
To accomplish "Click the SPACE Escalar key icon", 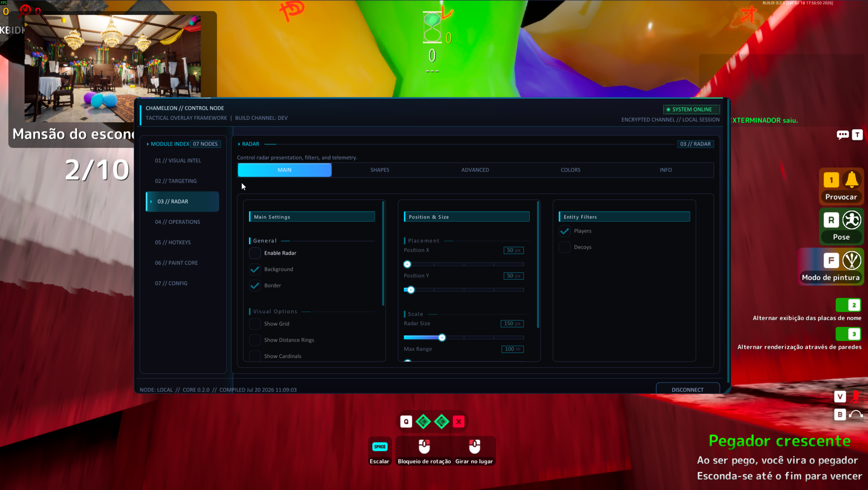I will click(380, 446).
